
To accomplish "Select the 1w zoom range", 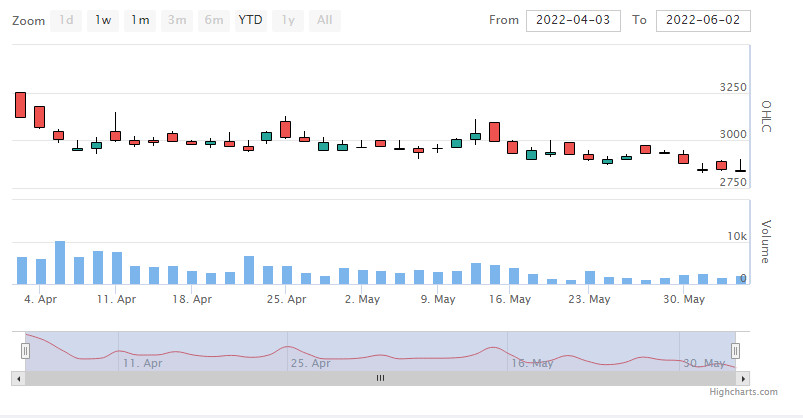I will (x=103, y=20).
